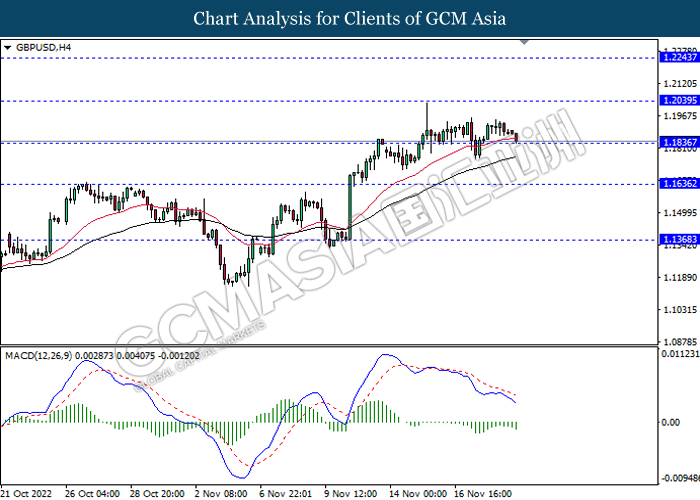Click the chart shift triangle marker
Viewport: 700px width, 500px height.
(x=525, y=42)
